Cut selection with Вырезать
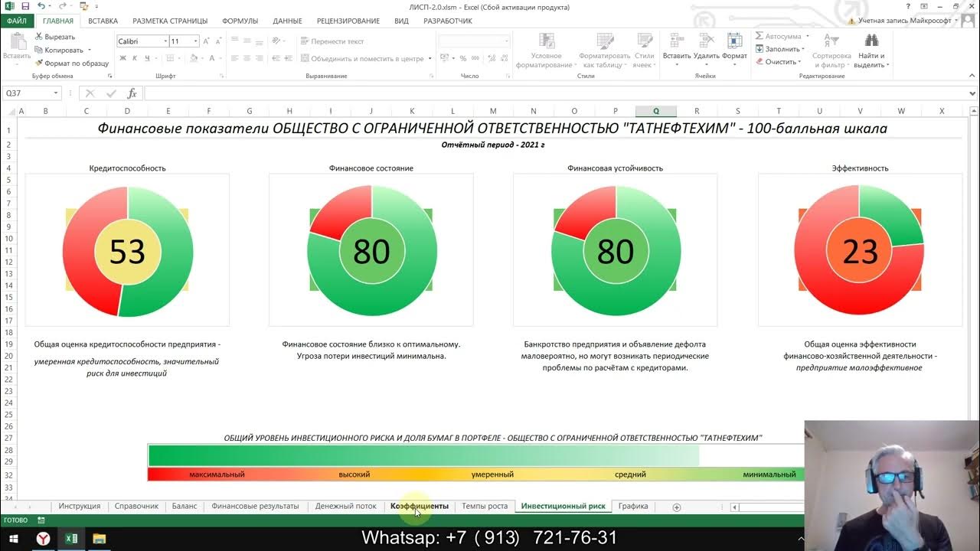Screen dimensions: 980x551 pyautogui.click(x=55, y=37)
